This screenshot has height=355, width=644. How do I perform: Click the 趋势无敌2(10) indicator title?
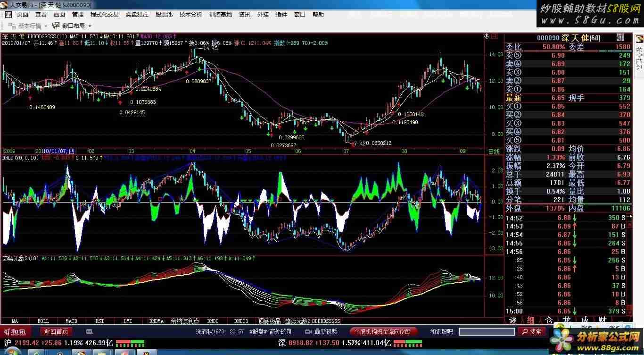20,258
